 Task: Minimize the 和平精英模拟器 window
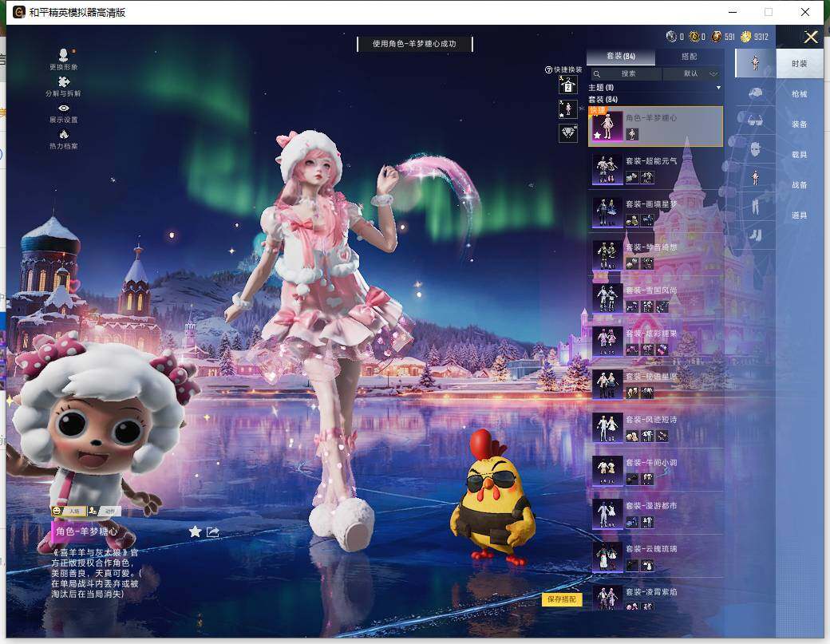[733, 12]
